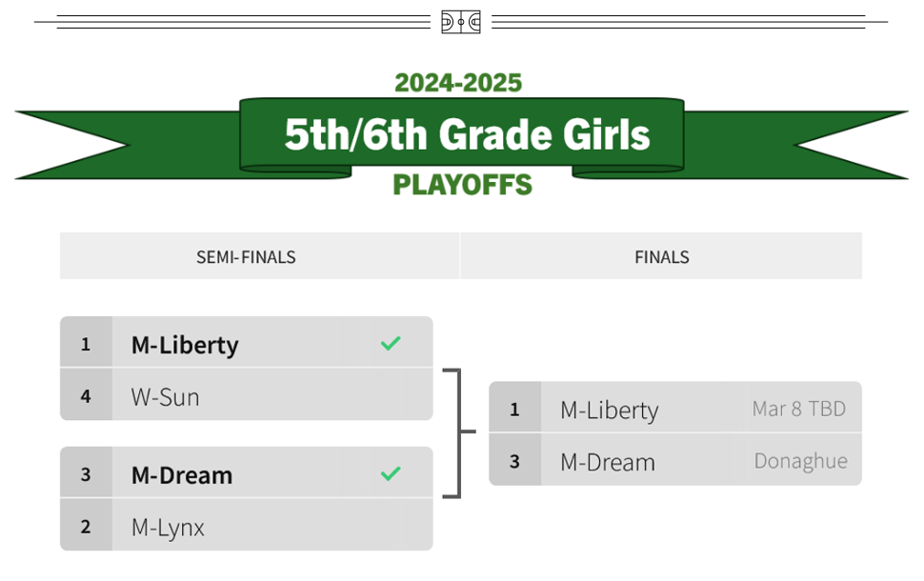Image resolution: width=924 pixels, height=581 pixels.
Task: Click the green checkmark beside M-Dream
Action: tap(390, 473)
